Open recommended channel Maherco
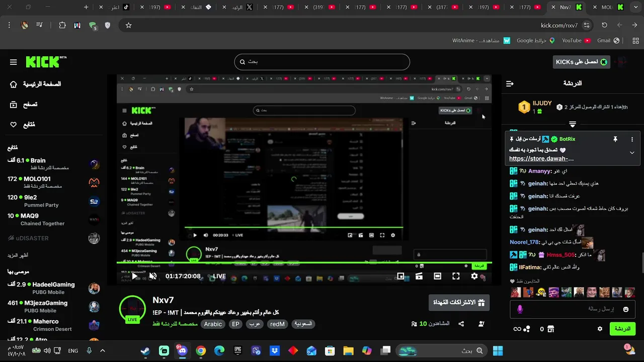This screenshot has height=362, width=644. [53, 325]
